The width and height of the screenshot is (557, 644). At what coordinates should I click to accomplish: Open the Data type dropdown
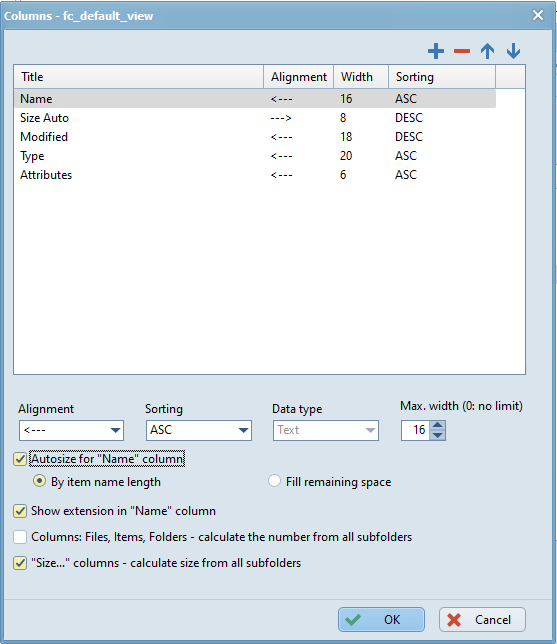click(x=326, y=430)
